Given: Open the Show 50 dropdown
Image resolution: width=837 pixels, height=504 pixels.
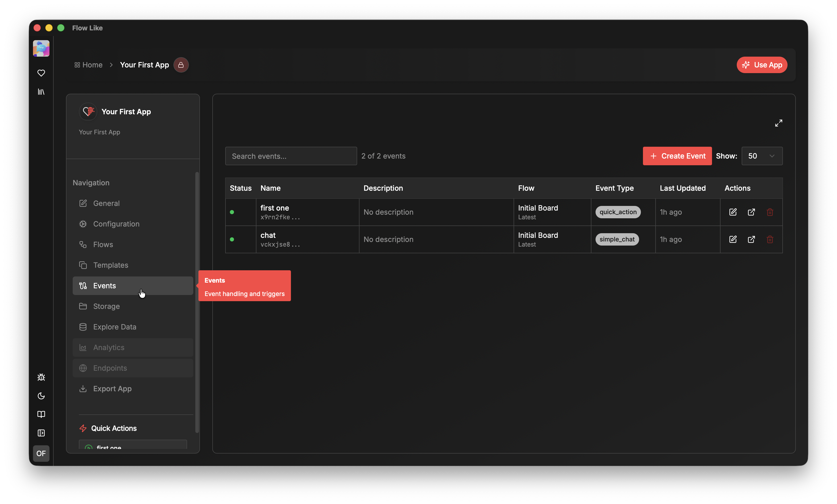Looking at the screenshot, I should pyautogui.click(x=762, y=156).
